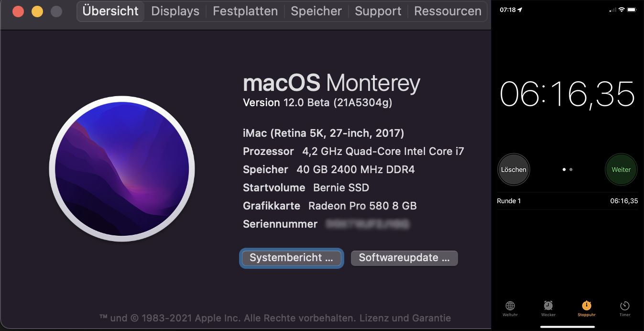The image size is (644, 331).
Task: Switch to the Festplatten tab
Action: [x=245, y=11]
